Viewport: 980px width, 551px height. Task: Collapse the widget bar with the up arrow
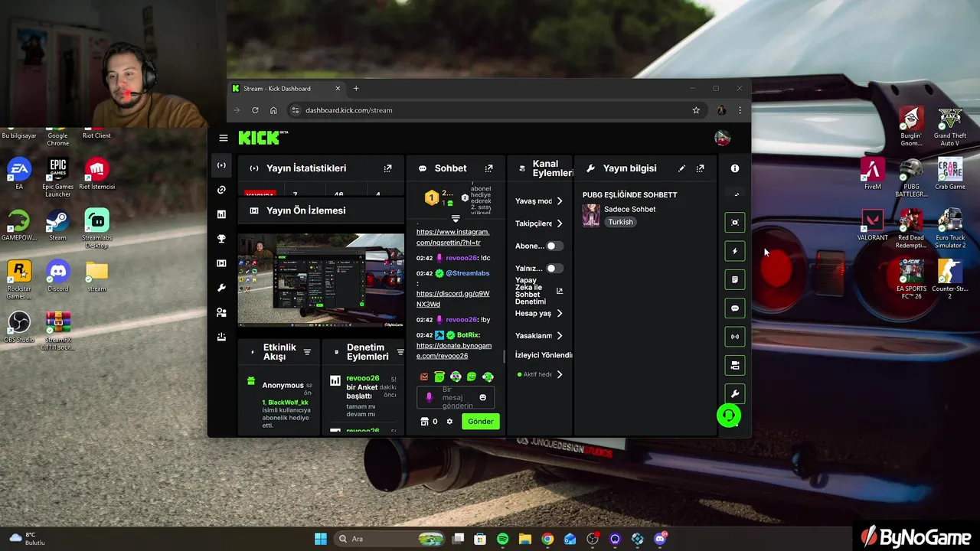click(735, 194)
